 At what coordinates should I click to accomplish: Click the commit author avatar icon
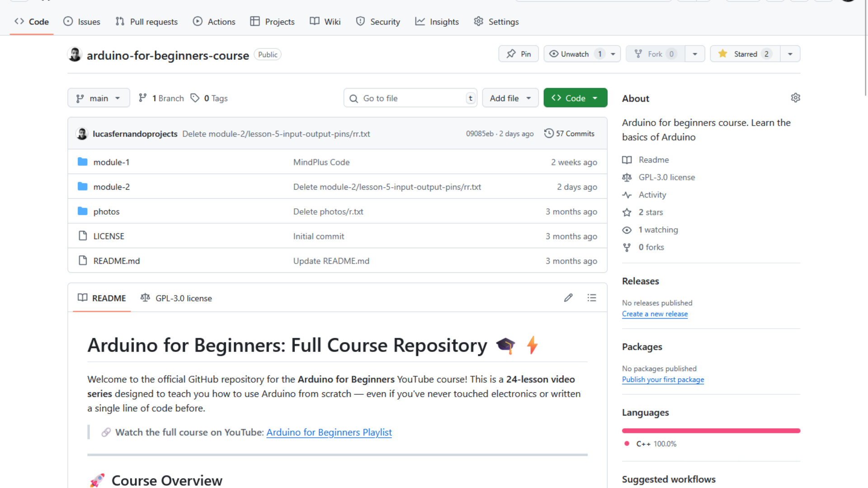point(82,134)
